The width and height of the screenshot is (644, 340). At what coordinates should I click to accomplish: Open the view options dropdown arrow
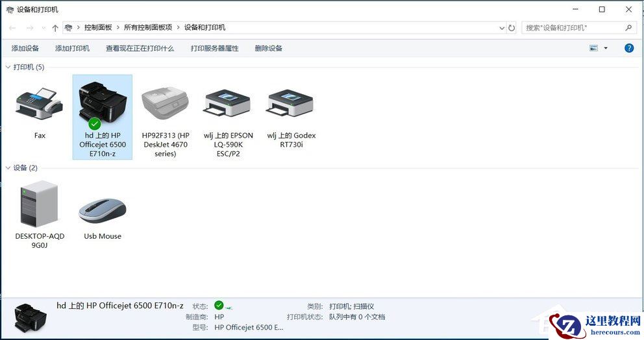click(x=606, y=48)
